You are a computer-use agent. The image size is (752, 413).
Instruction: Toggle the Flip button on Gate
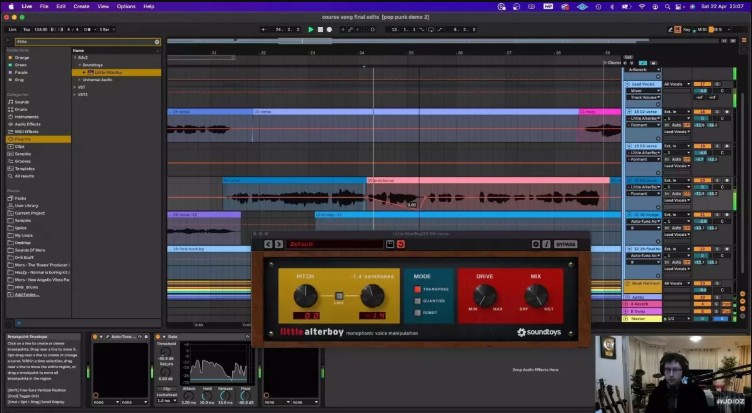[167, 389]
